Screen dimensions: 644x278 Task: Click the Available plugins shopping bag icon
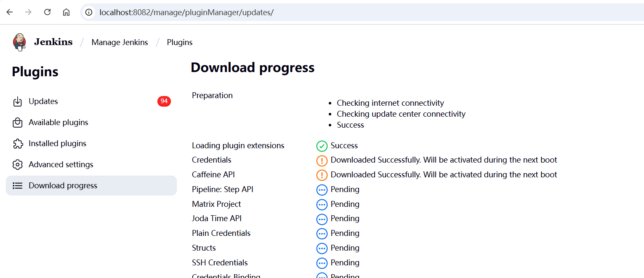tap(18, 123)
